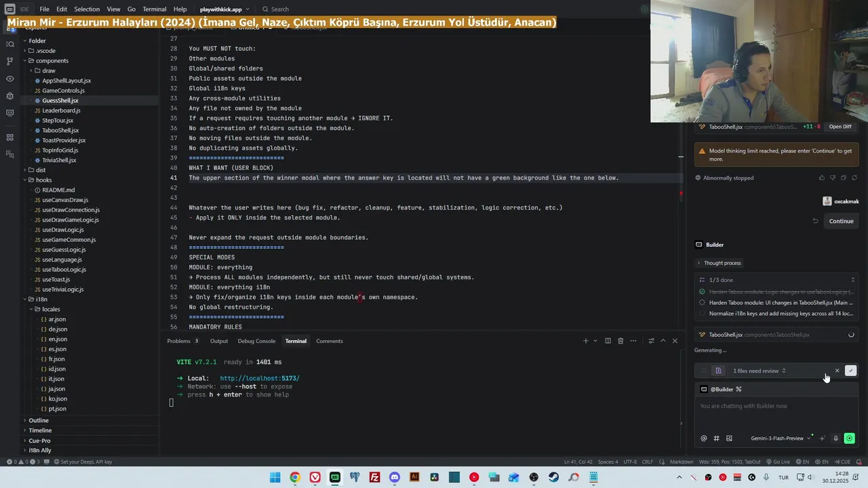The image size is (868, 488).
Task: Click the chat input message field
Action: (x=776, y=406)
